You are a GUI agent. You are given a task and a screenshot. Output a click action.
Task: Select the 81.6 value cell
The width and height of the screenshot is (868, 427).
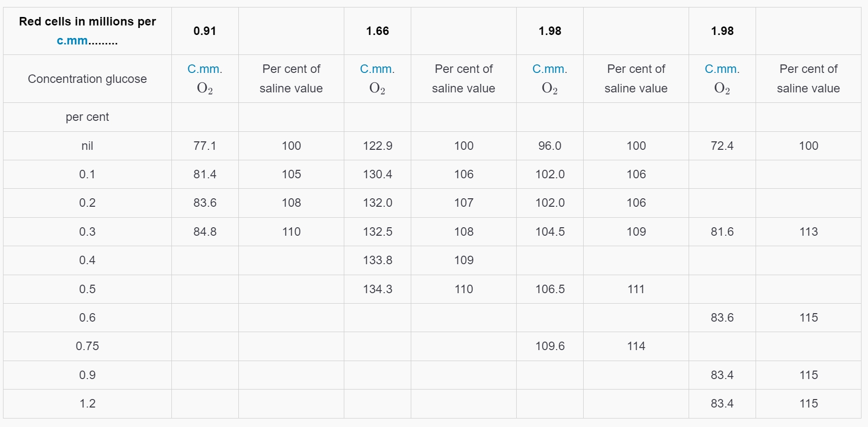tap(722, 232)
